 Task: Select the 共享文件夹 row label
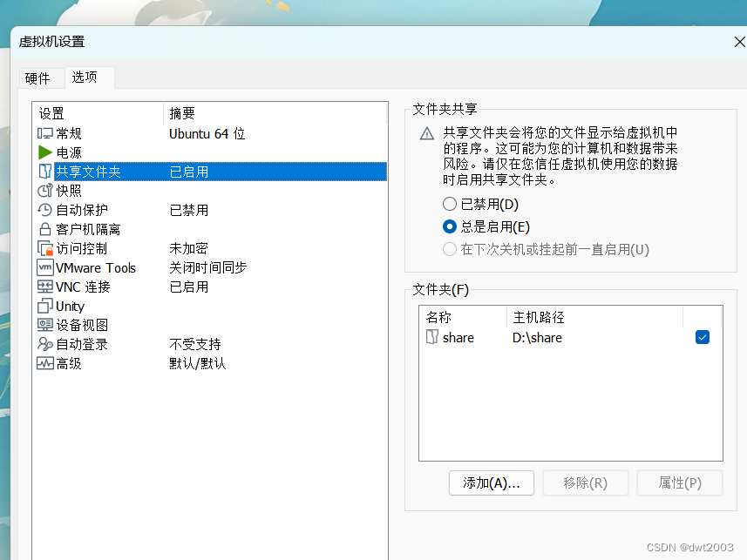coord(88,172)
